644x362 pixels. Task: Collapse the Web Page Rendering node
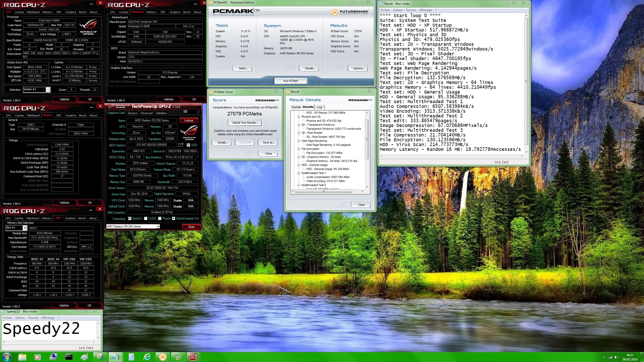[x=299, y=141]
